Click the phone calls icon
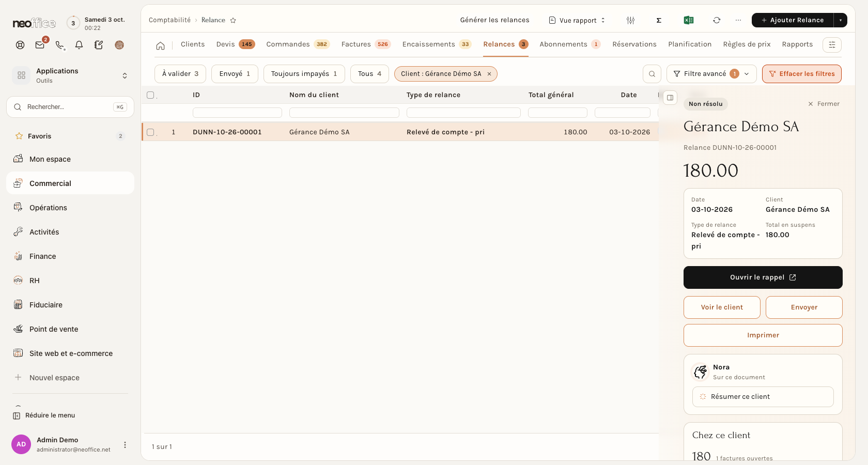Image resolution: width=868 pixels, height=465 pixels. pos(60,45)
